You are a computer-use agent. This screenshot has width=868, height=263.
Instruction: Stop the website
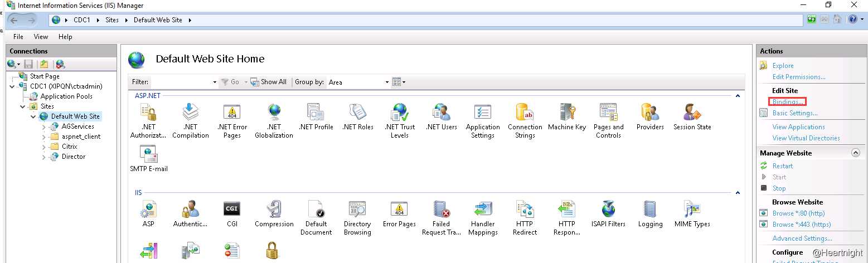[779, 188]
